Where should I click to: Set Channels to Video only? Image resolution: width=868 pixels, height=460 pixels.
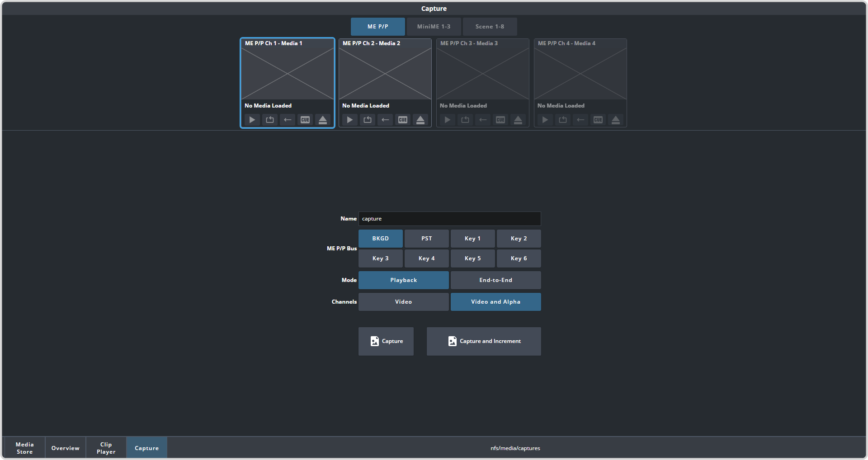(x=403, y=302)
